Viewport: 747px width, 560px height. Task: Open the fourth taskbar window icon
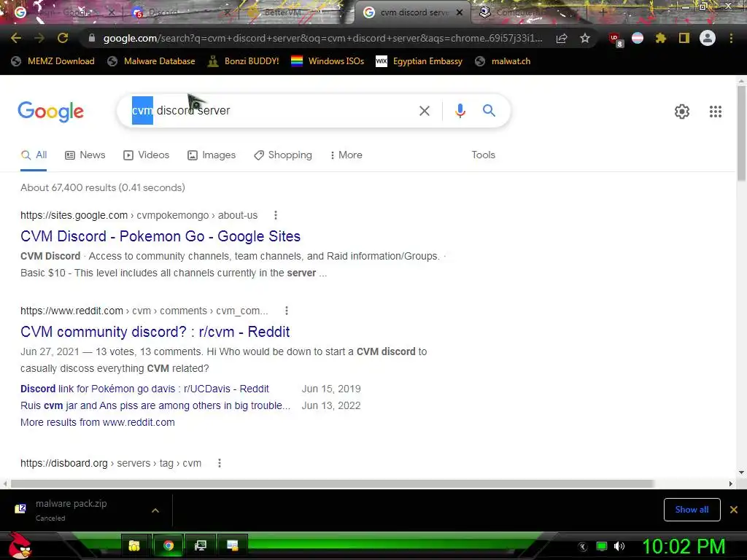233,545
